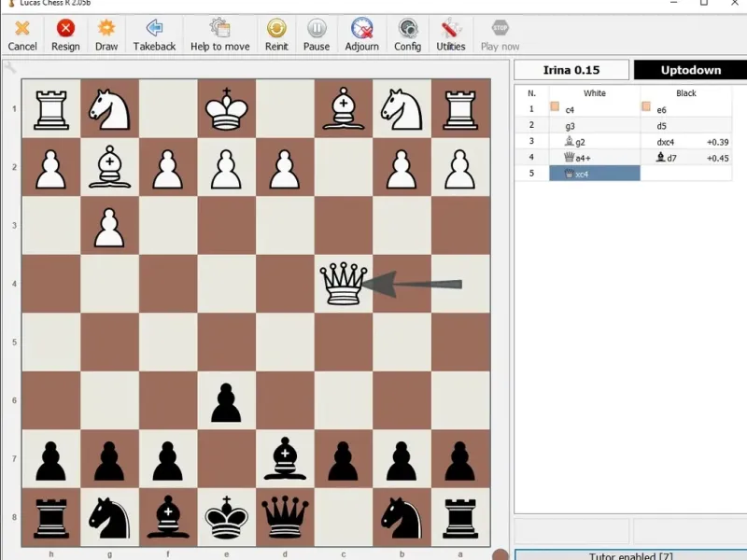The image size is (747, 560).
Task: Pause the game
Action: [x=317, y=35]
